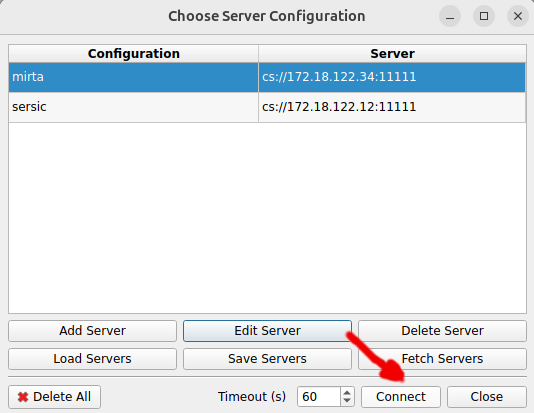Select the mirta configuration row
This screenshot has width=534, height=413.
pyautogui.click(x=267, y=77)
